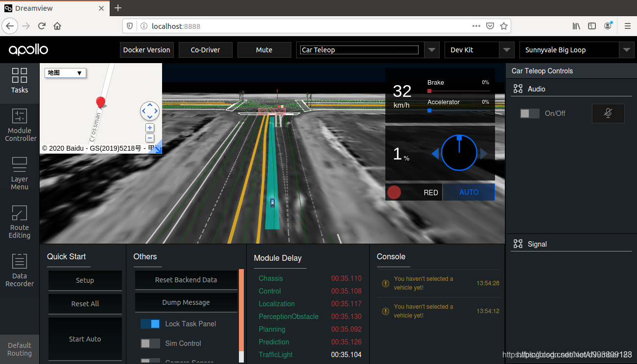This screenshot has width=637, height=364.
Task: Open the 地图 map type dropdown
Action: coord(65,73)
